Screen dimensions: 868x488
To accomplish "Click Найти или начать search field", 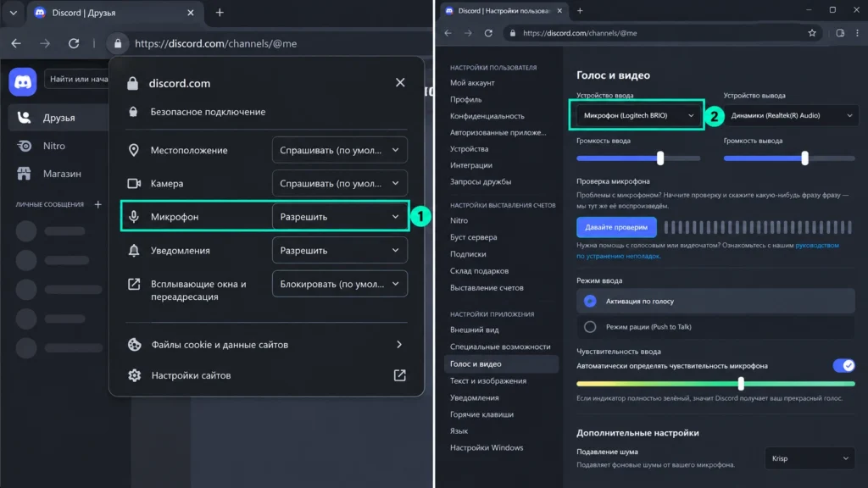I will click(x=77, y=79).
